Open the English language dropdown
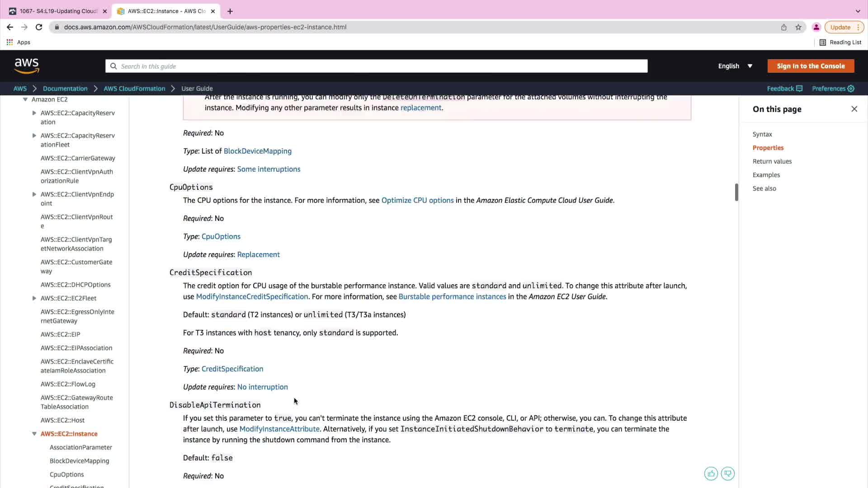Viewport: 868px width, 488px height. [x=735, y=66]
